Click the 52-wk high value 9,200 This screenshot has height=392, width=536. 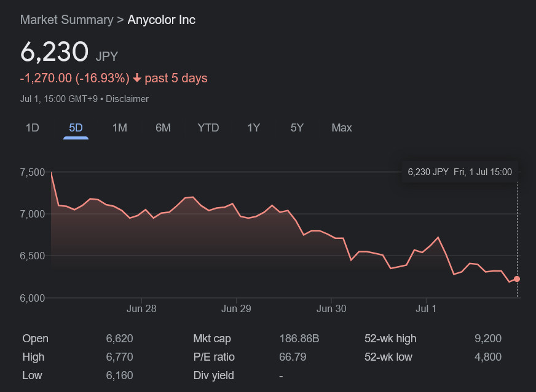488,339
